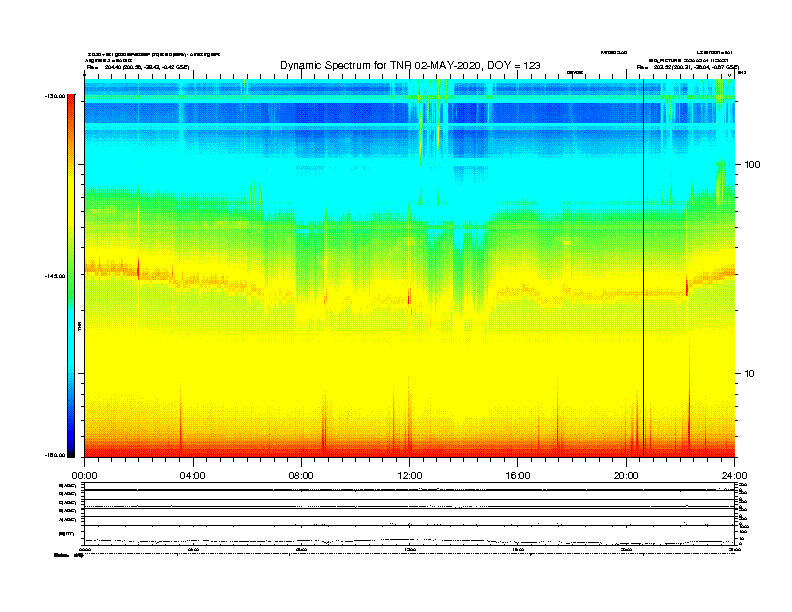Click the "00:00" time axis label
The image size is (792, 612).
click(84, 476)
